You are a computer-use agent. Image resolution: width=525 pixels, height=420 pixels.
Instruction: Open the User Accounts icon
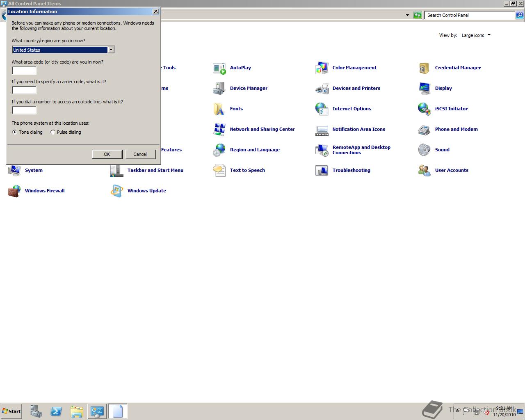(425, 171)
